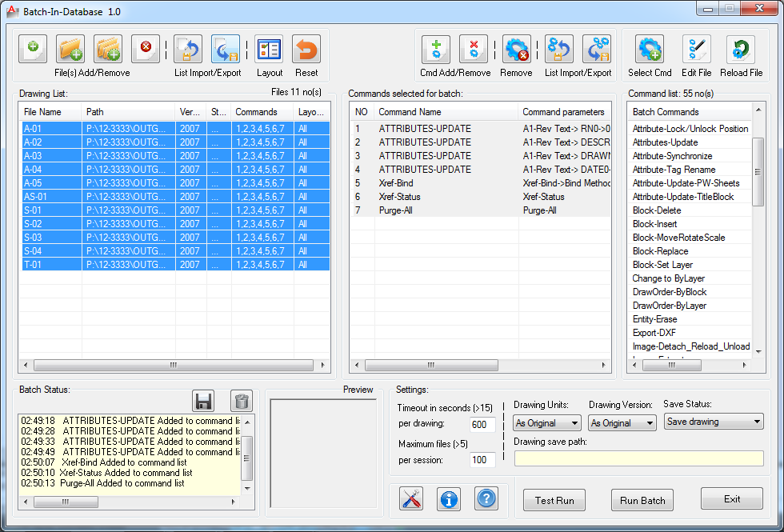Select DrawOrder-ByBlock command
Image resolution: width=784 pixels, height=532 pixels.
point(690,291)
